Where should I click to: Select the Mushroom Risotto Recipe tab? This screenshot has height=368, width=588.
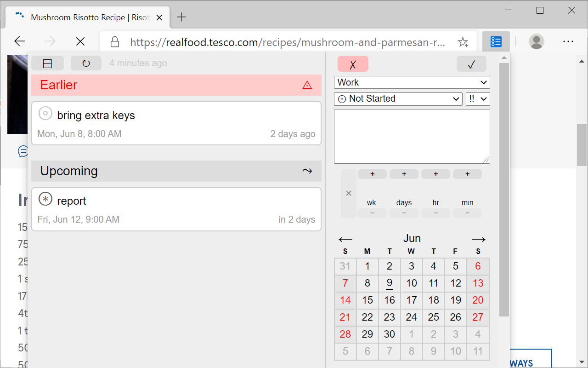click(90, 17)
